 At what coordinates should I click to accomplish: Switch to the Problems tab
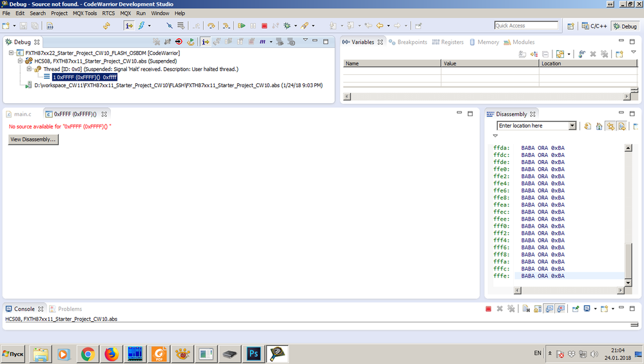pos(66,308)
